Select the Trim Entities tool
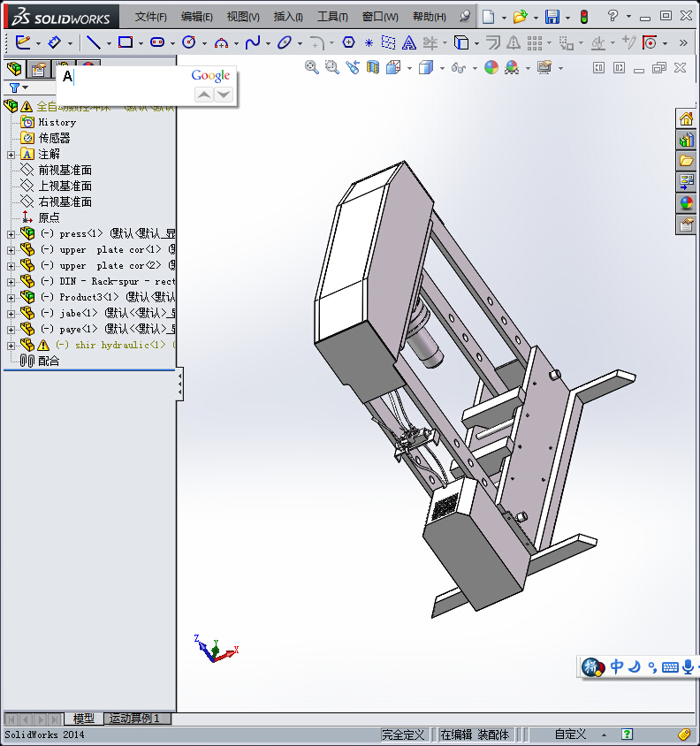 (430, 42)
